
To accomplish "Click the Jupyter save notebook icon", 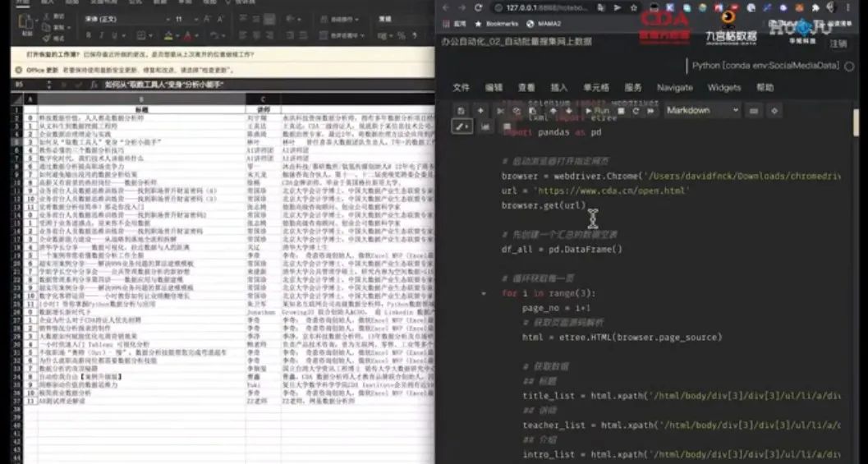I will (461, 111).
